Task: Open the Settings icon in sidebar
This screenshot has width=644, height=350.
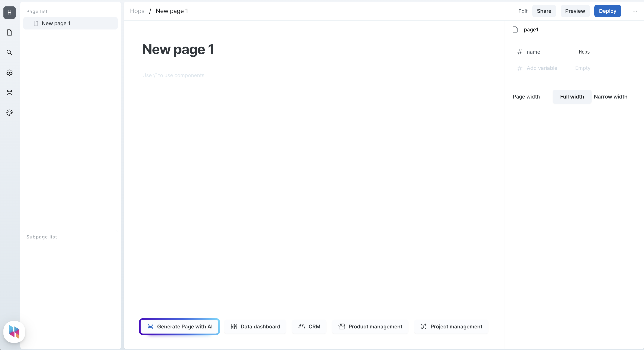Action: pyautogui.click(x=9, y=72)
